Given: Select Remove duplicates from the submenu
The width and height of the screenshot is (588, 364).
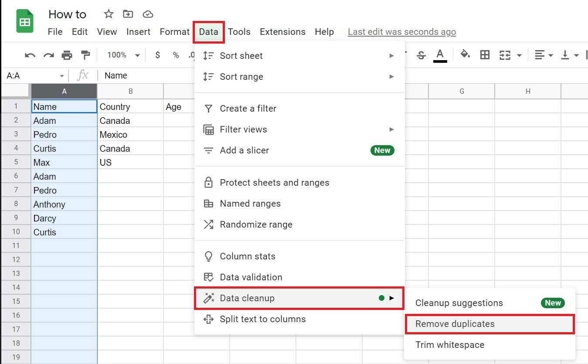Looking at the screenshot, I should [x=455, y=324].
